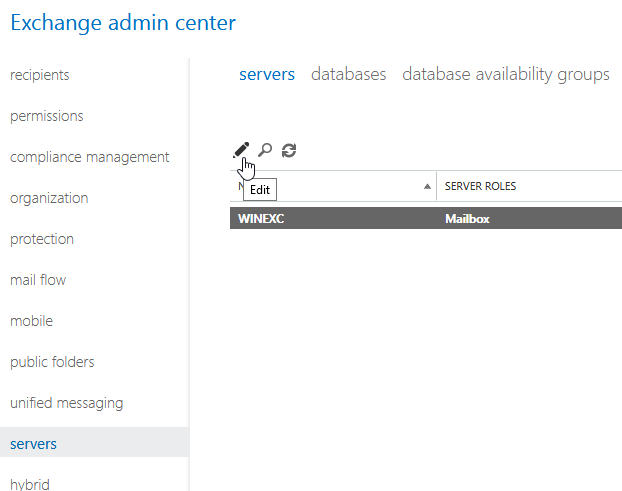Open the protection section
This screenshot has height=491, width=622.
42,239
